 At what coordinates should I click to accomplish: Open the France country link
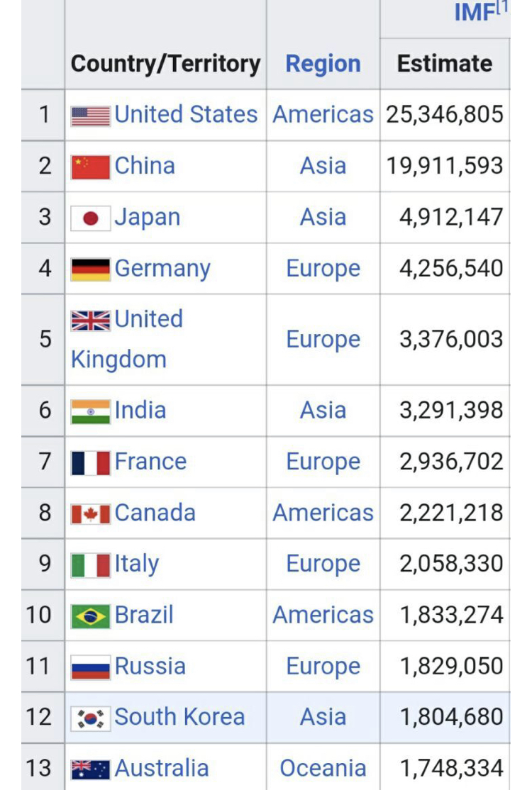(x=150, y=462)
